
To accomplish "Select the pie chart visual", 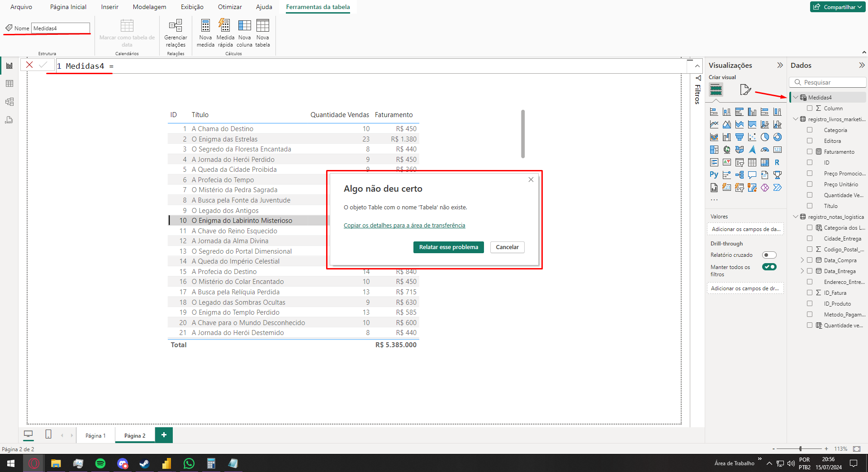I will (x=764, y=137).
